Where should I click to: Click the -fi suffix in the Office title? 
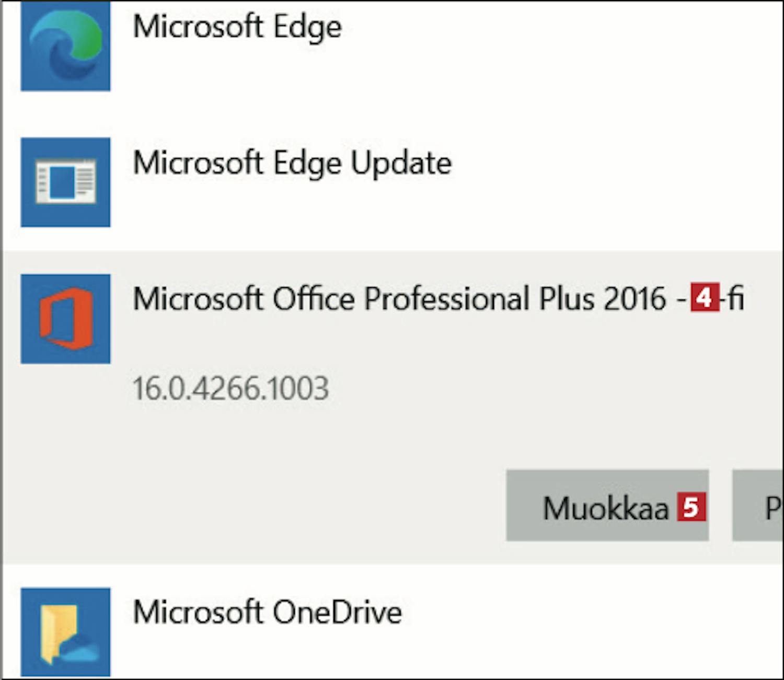732,298
